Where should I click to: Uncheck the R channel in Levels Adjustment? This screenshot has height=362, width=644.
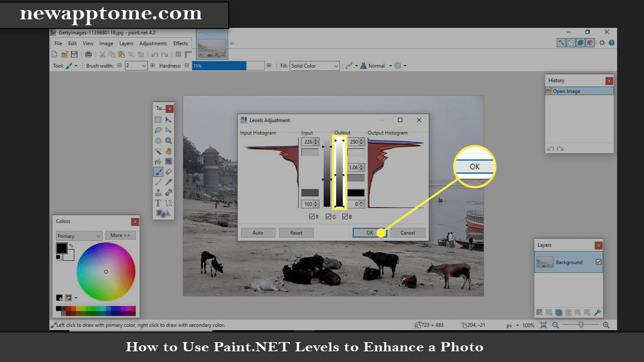[x=312, y=216]
